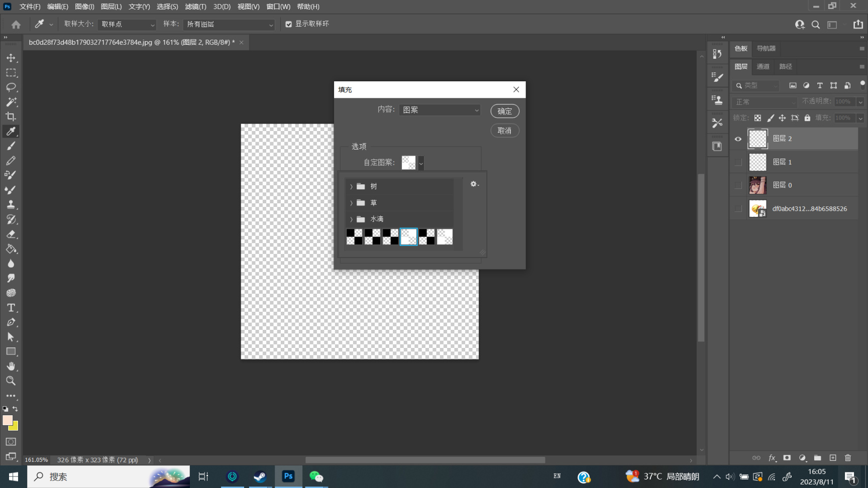The width and height of the screenshot is (868, 488).
Task: Open pattern picker gear settings menu
Action: [474, 184]
